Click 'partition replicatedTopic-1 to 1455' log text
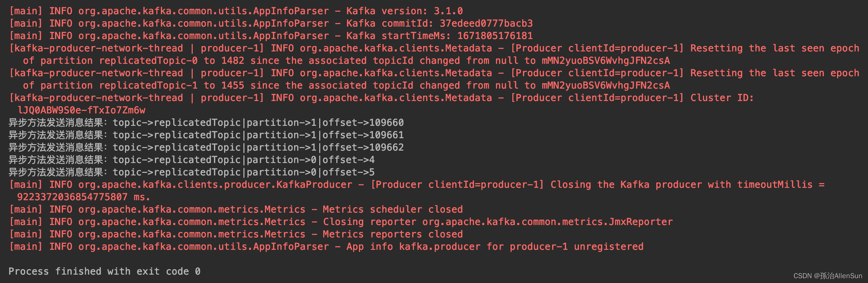The width and height of the screenshot is (868, 283). click(x=142, y=85)
